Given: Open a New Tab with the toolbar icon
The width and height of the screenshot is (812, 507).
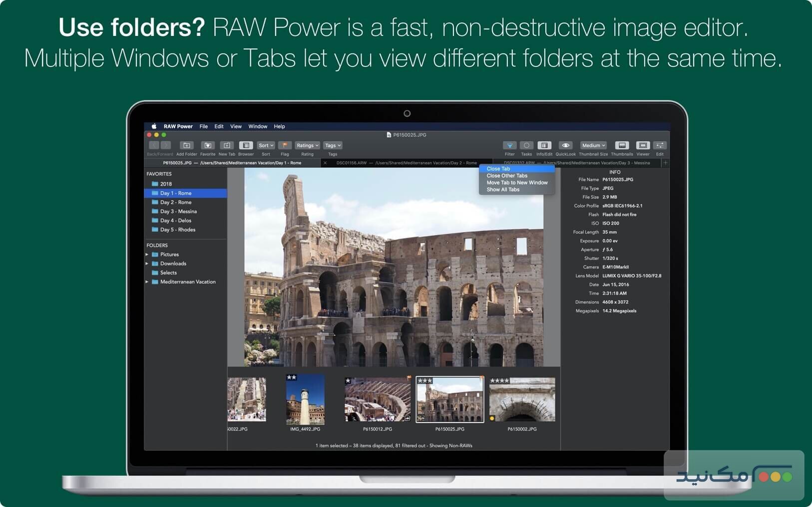Looking at the screenshot, I should coord(226,146).
